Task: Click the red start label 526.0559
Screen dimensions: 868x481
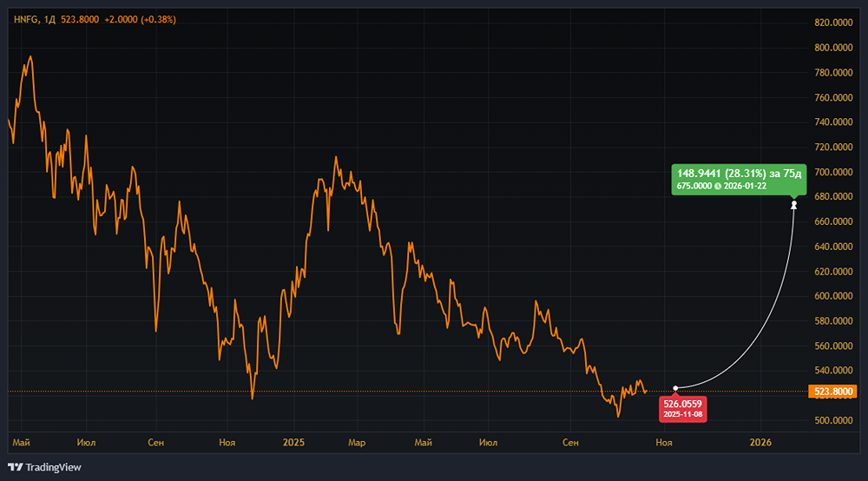Action: (682, 404)
